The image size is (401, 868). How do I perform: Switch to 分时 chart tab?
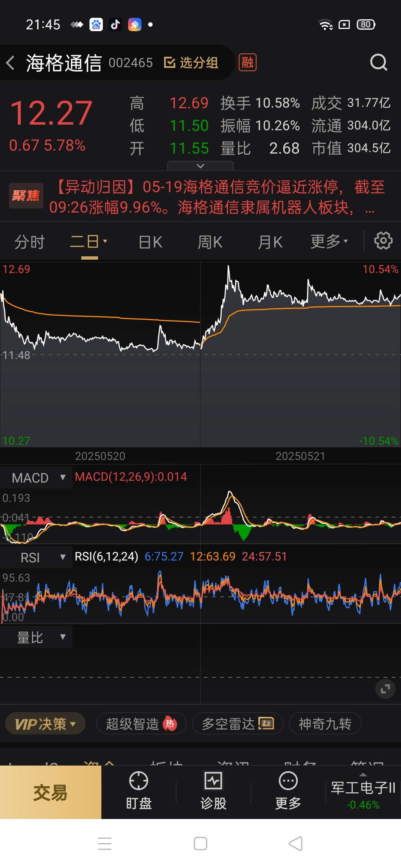tap(30, 242)
